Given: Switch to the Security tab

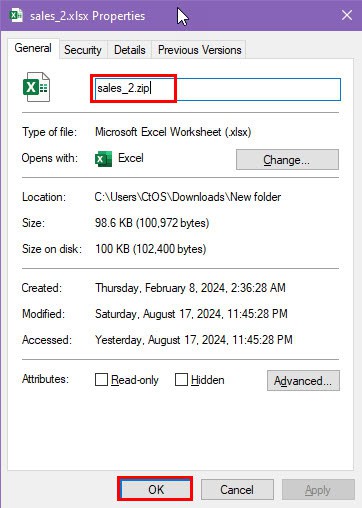Looking at the screenshot, I should (x=83, y=50).
